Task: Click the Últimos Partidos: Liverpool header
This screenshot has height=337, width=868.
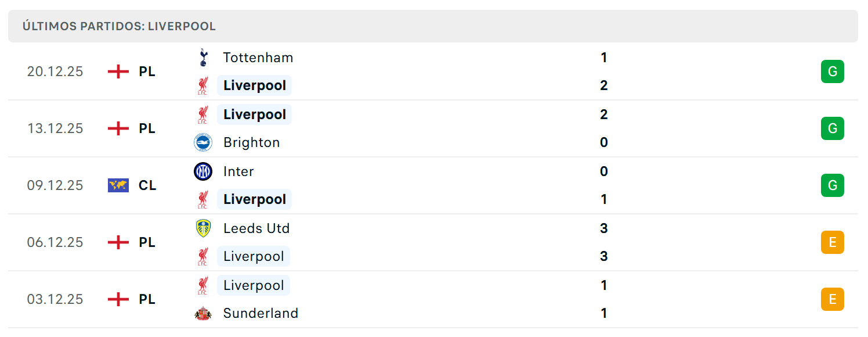Action: [x=120, y=26]
